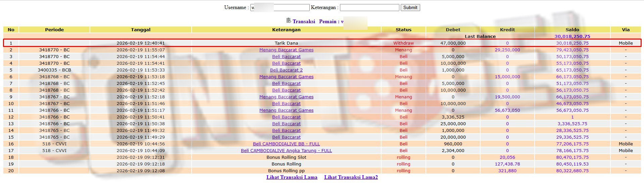Click the 79,423,050.75 saldo value

(572, 50)
